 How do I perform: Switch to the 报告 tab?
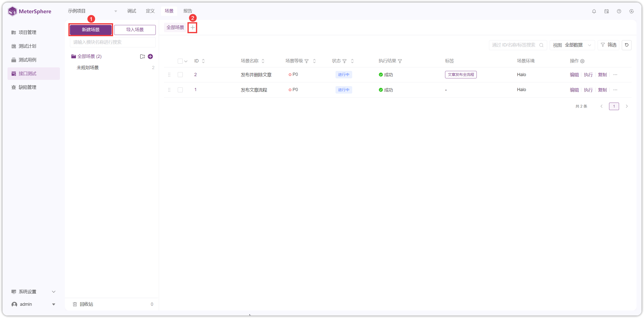(188, 11)
